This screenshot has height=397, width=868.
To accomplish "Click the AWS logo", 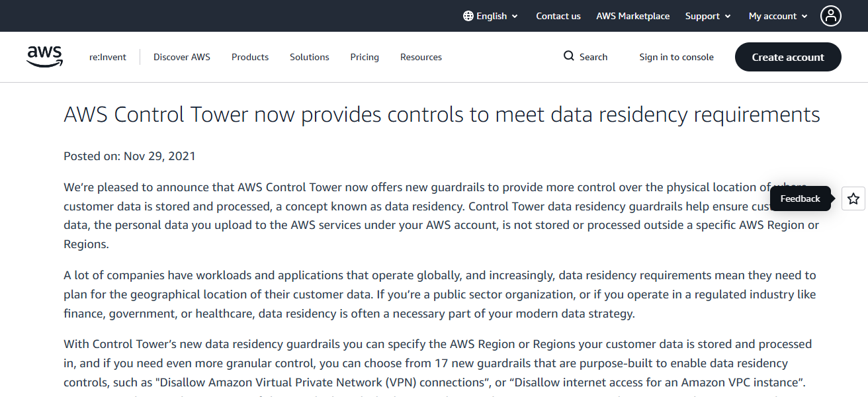I will coord(44,57).
